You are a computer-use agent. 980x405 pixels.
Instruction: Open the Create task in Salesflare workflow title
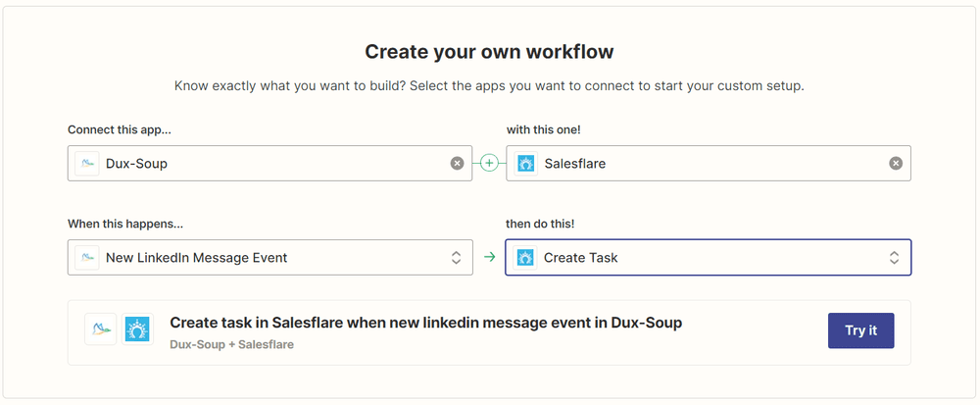(x=425, y=324)
